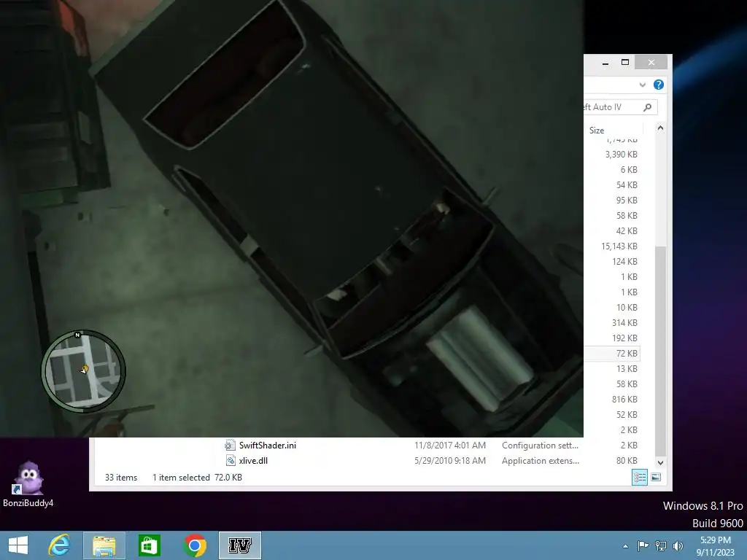Viewport: 747px width, 560px height.
Task: Click the 314 KB size cell
Action: [x=624, y=322]
